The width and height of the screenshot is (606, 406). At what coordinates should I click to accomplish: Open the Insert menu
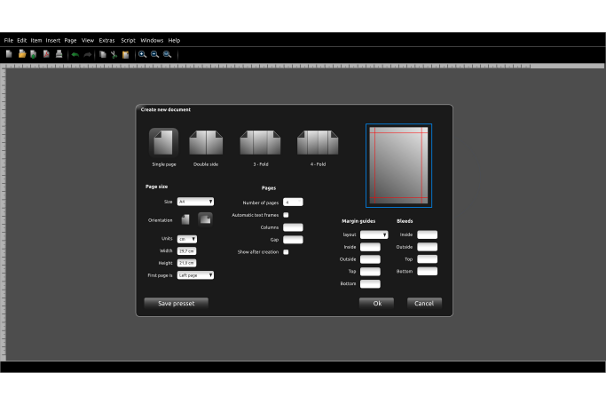coord(53,40)
